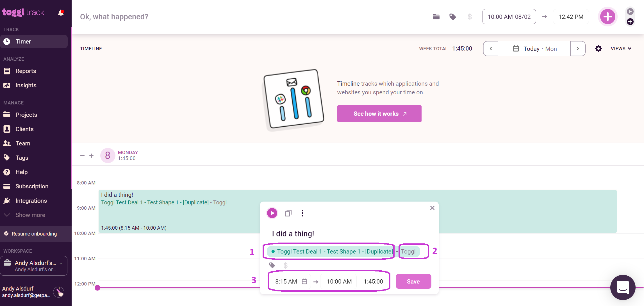Continue entry with popup play button
The image size is (644, 306).
272,213
